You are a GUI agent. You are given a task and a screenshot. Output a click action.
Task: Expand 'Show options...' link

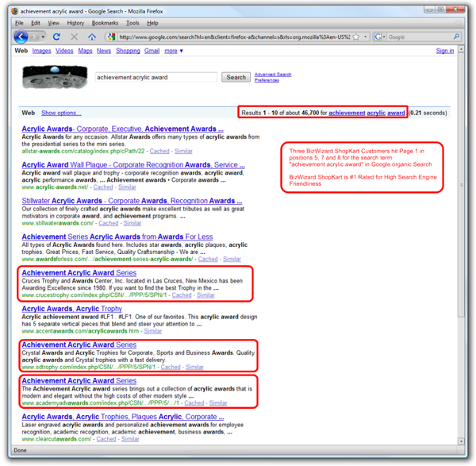click(x=61, y=113)
